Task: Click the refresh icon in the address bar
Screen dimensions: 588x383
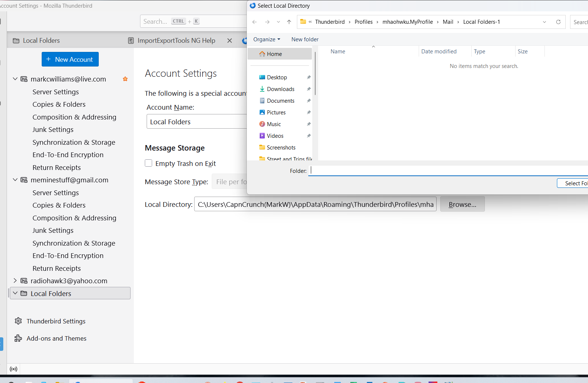Action: 558,22
